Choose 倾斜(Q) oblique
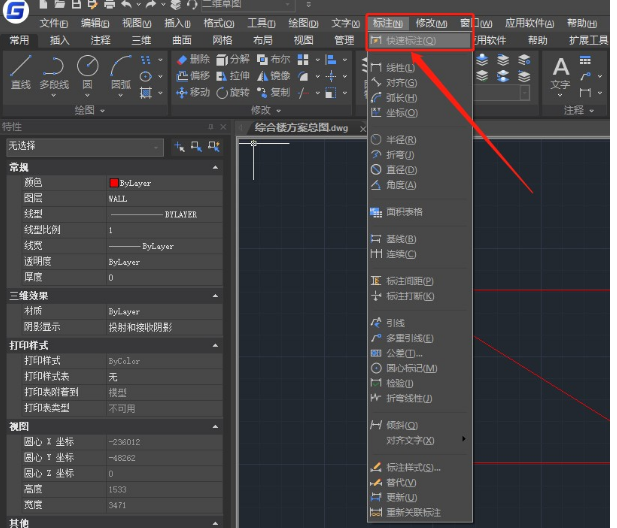This screenshot has width=617, height=528. [x=419, y=425]
